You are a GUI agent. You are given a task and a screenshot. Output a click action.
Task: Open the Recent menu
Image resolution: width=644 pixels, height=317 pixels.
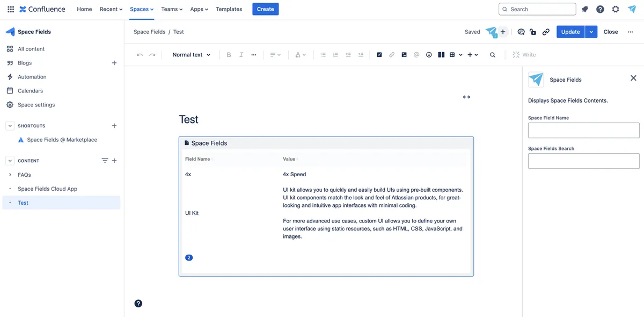point(111,9)
